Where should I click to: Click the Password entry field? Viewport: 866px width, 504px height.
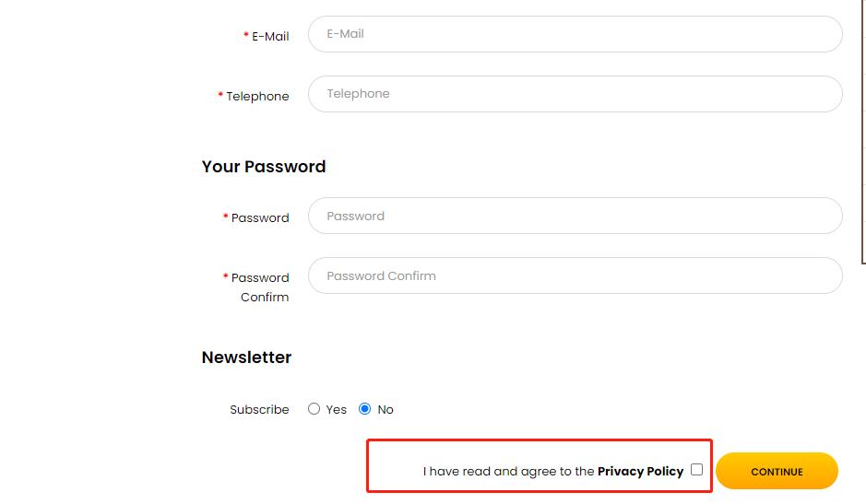[x=575, y=217]
